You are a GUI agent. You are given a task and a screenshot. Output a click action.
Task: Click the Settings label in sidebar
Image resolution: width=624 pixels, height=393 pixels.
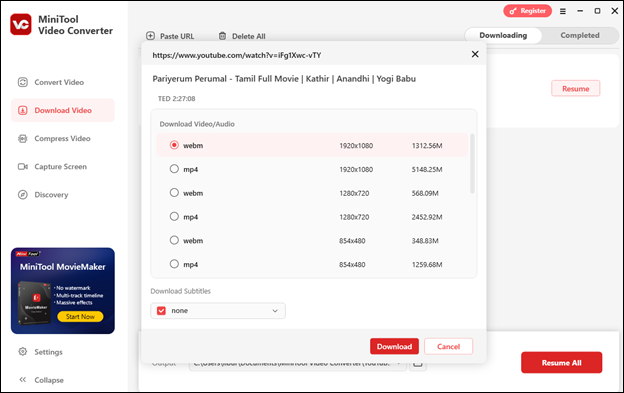pos(48,352)
